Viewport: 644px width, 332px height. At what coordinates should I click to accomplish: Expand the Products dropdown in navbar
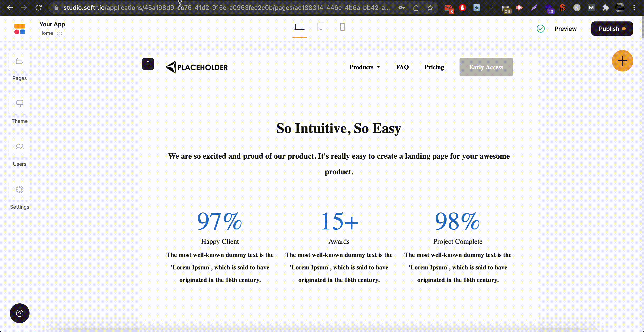pos(364,67)
